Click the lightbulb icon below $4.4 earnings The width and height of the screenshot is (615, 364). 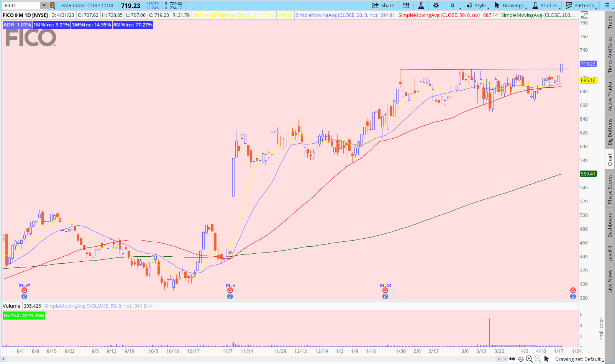[x=230, y=296]
